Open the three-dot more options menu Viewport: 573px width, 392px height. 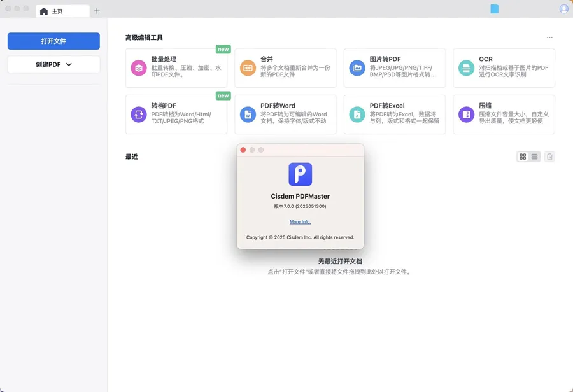point(549,38)
